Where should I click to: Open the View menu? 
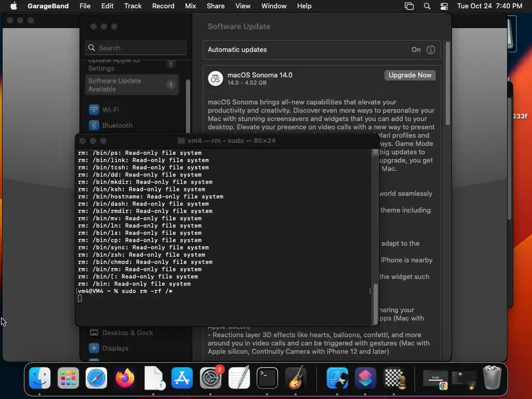point(243,6)
